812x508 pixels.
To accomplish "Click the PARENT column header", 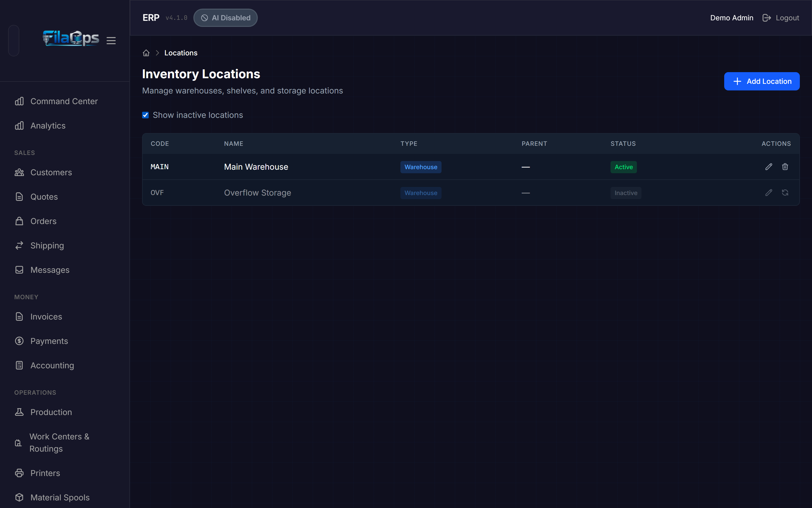I will (x=534, y=144).
